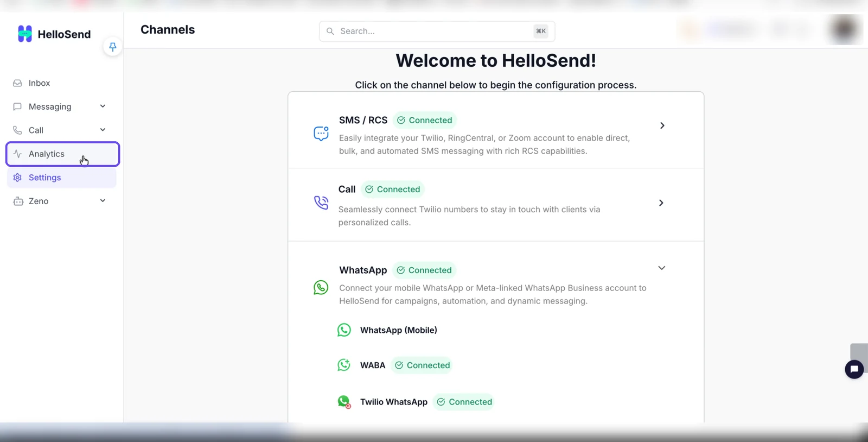Screen dimensions: 868x442
Task: Collapse the WhatsApp channel section
Action: (661, 268)
